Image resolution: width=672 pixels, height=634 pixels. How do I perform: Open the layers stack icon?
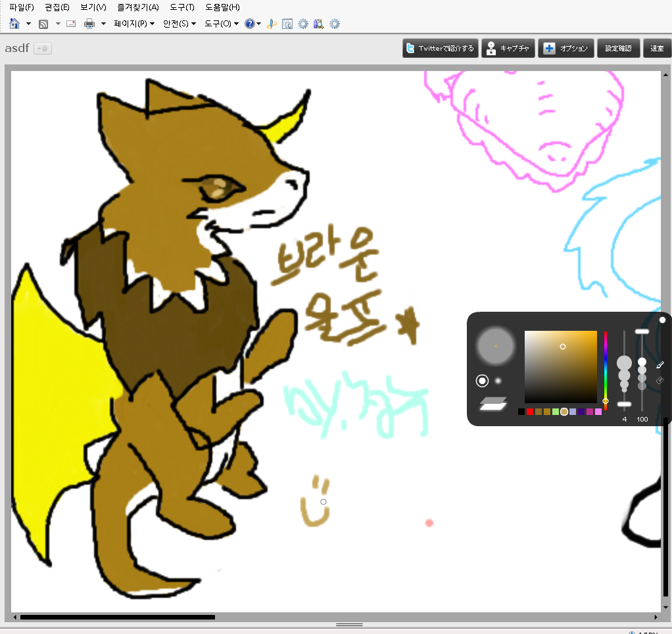point(493,404)
